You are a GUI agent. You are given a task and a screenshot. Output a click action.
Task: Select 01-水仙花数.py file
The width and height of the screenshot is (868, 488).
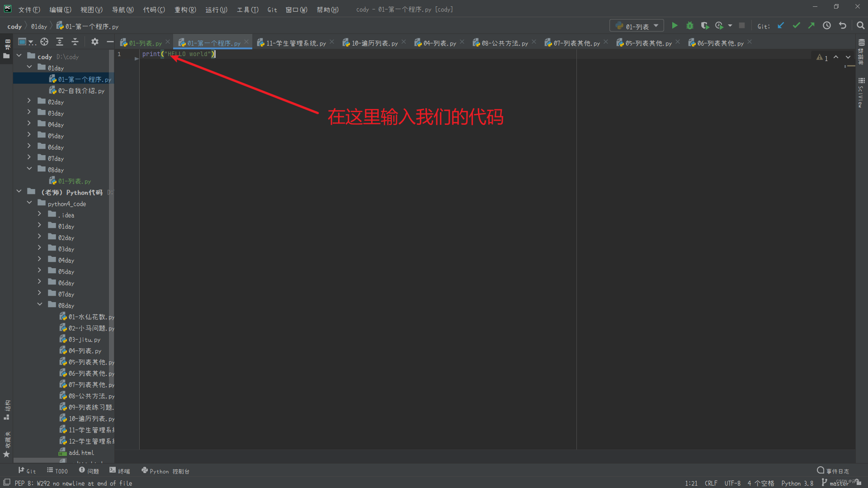(87, 317)
